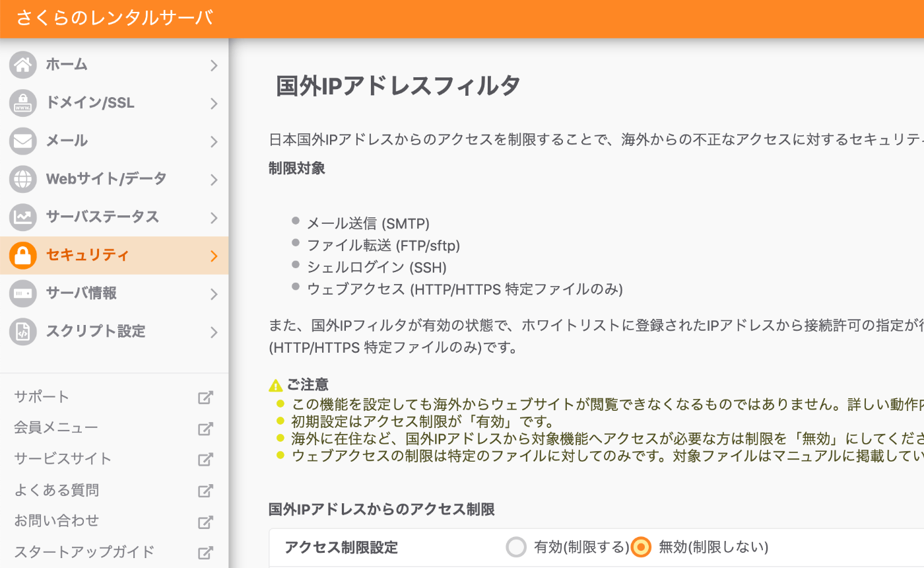Viewport: 924px width, 568px height.
Task: Open the メール menu item
Action: click(114, 141)
